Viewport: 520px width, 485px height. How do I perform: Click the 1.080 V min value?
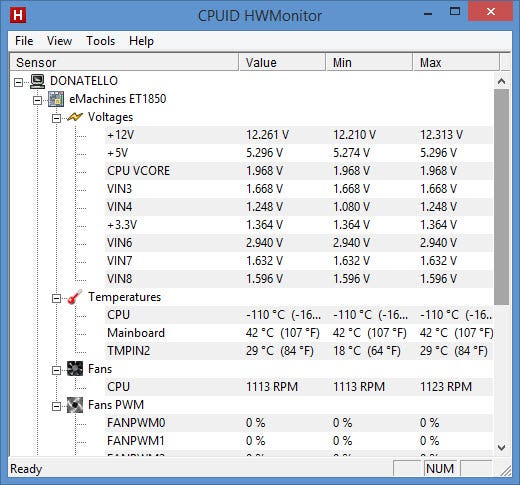pos(351,207)
